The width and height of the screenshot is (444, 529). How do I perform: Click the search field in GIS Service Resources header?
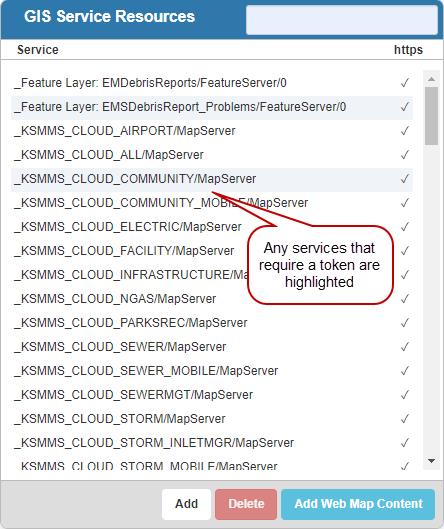coord(342,20)
